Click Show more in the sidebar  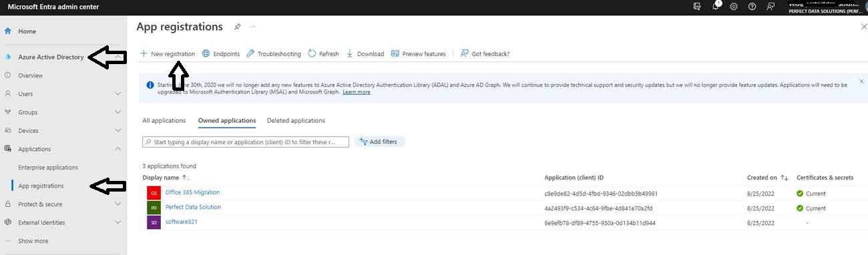33,241
